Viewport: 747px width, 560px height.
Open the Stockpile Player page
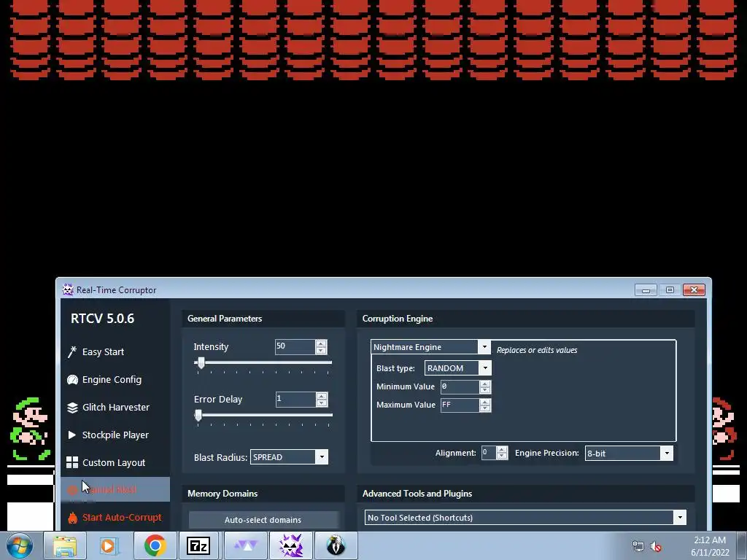pyautogui.click(x=115, y=435)
